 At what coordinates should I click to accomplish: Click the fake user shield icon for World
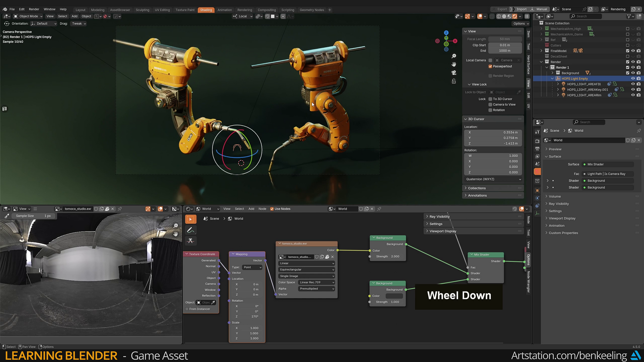pos(628,140)
